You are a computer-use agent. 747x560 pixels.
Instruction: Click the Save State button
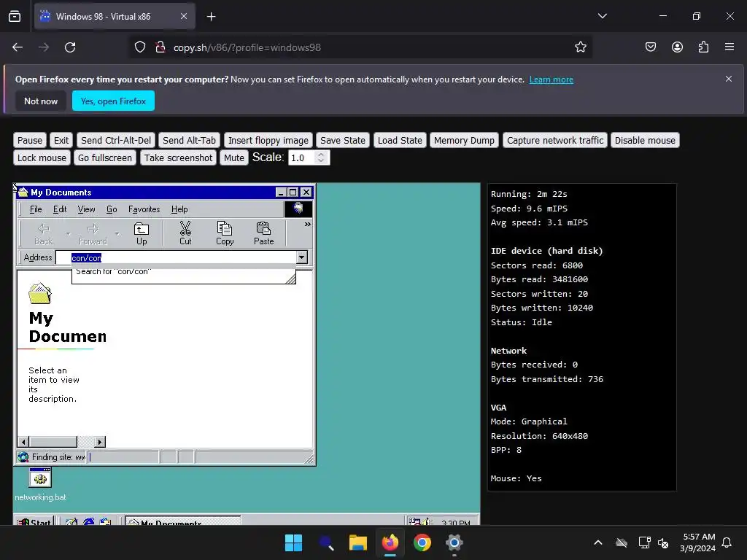(x=343, y=141)
